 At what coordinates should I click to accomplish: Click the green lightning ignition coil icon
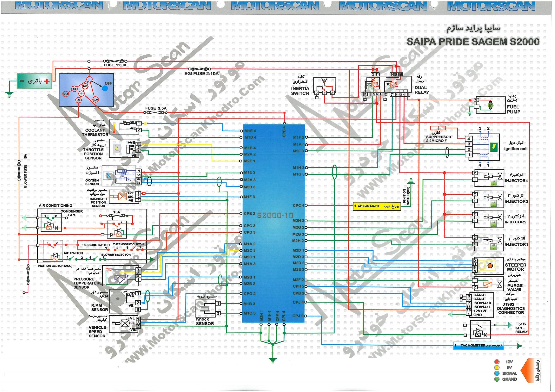pyautogui.click(x=494, y=147)
